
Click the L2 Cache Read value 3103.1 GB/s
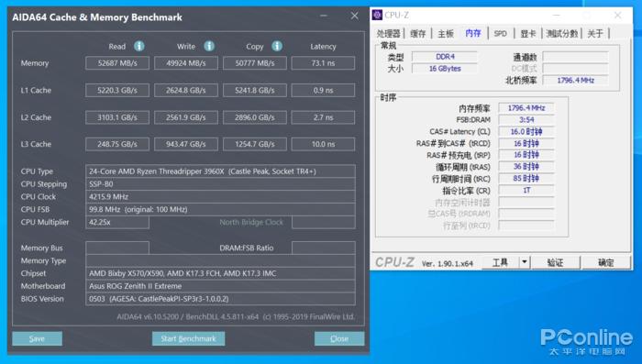point(117,117)
